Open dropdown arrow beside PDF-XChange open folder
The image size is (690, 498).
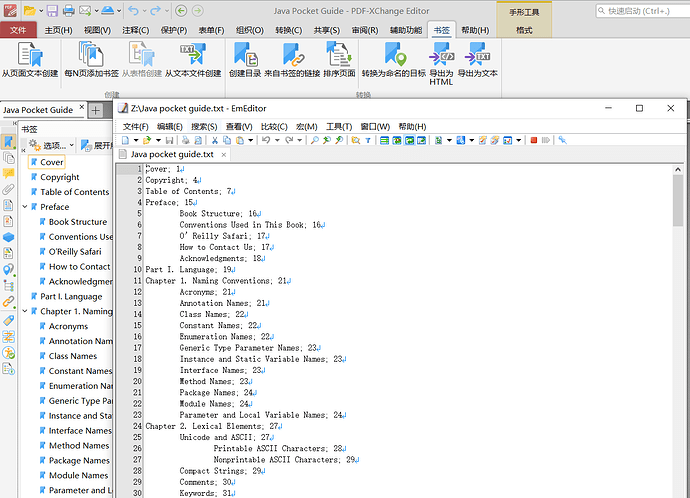coord(41,11)
